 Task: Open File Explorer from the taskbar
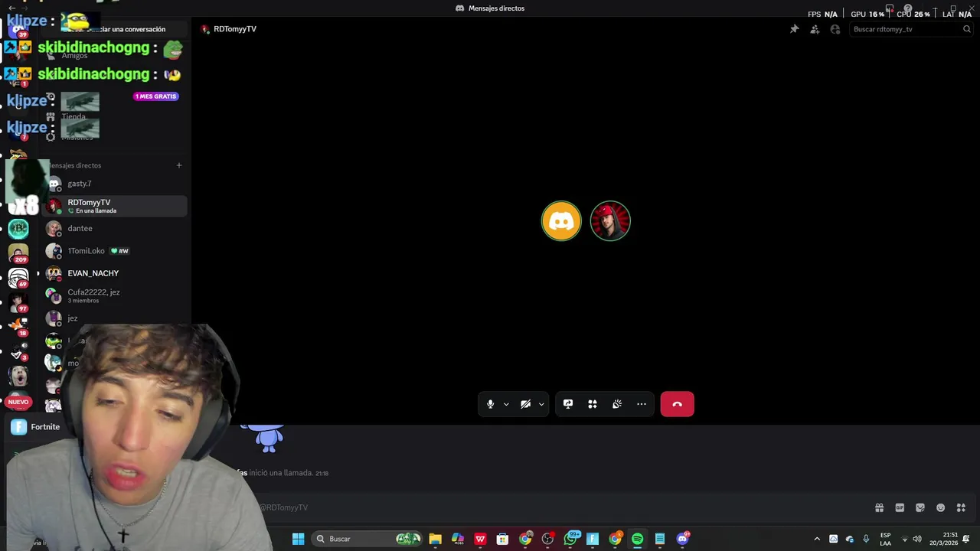(x=435, y=539)
